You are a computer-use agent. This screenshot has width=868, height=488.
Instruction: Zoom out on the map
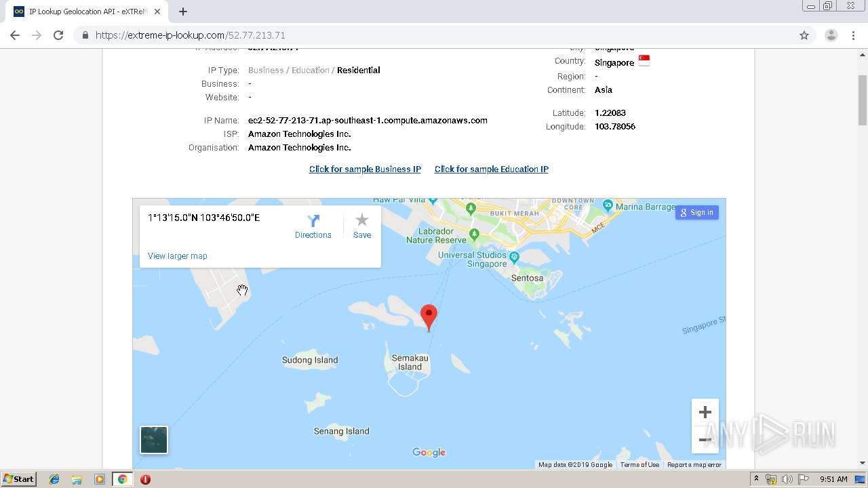pos(705,440)
